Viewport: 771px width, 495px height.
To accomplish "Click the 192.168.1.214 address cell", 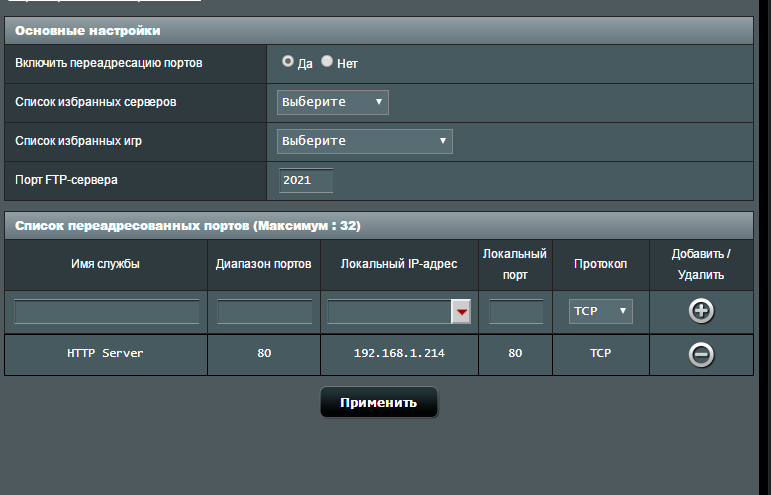I will (x=399, y=353).
